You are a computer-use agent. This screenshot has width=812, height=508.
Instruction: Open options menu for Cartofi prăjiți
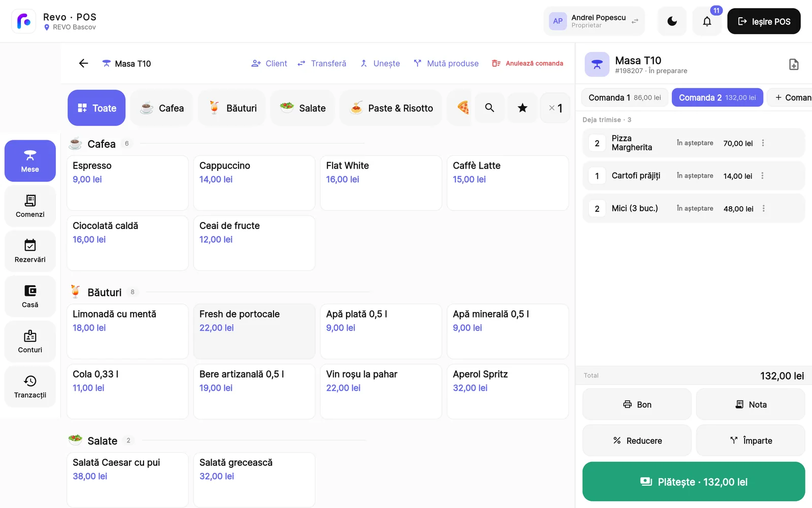pyautogui.click(x=762, y=176)
